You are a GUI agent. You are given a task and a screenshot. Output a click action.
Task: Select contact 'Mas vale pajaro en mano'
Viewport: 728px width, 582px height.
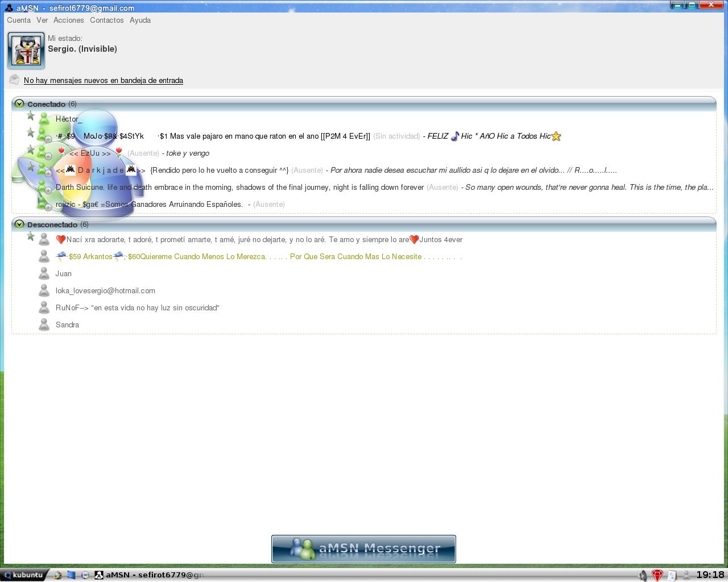point(213,136)
